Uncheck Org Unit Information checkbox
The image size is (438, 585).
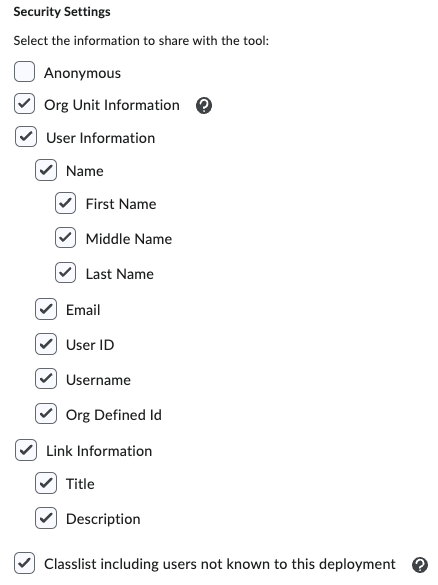[x=25, y=104]
